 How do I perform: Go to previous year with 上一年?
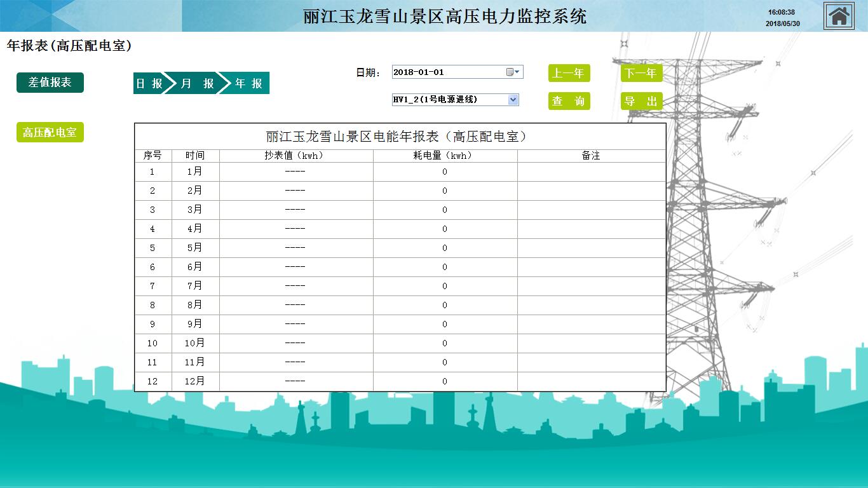pyautogui.click(x=569, y=73)
